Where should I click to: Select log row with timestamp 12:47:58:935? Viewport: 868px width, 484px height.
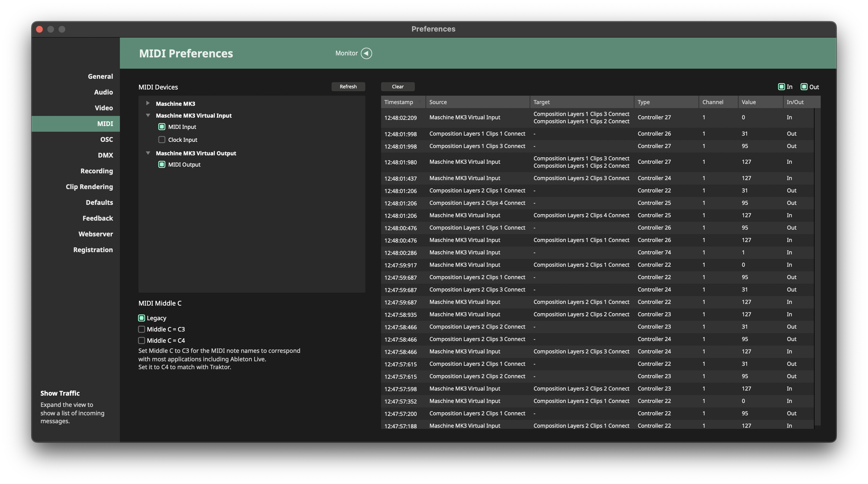pos(598,315)
